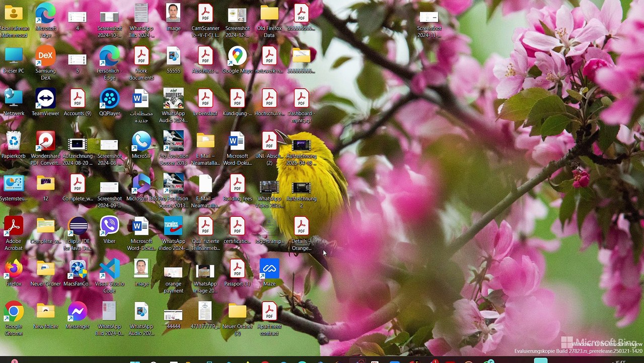Select the 471177779 document file
644x363 pixels.
click(x=205, y=315)
